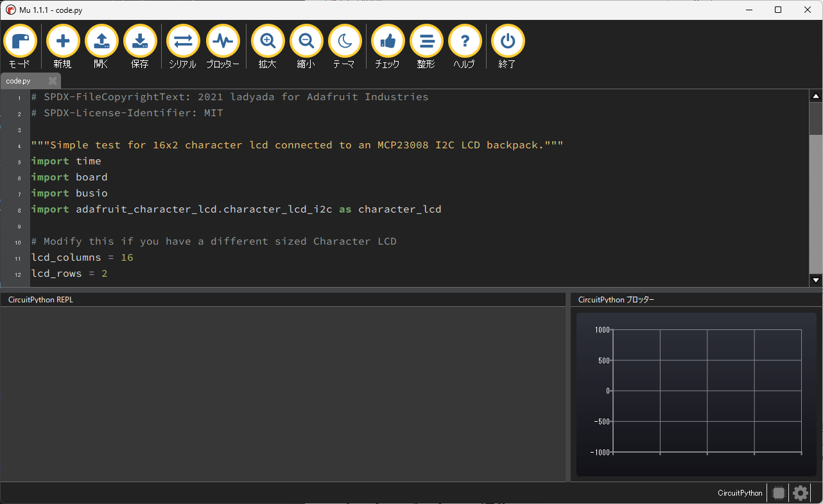The height and width of the screenshot is (504, 823).
Task: Zoom out with 縮小 button
Action: [x=306, y=47]
